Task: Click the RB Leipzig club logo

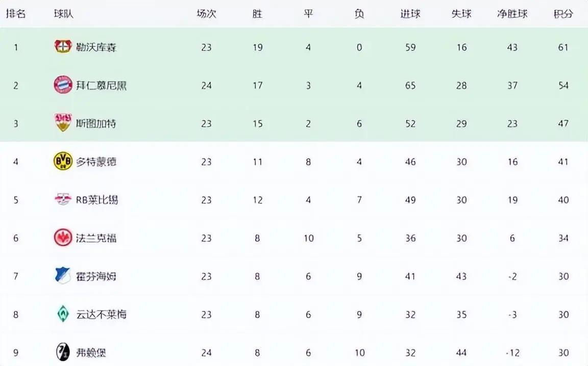Action: click(x=63, y=199)
